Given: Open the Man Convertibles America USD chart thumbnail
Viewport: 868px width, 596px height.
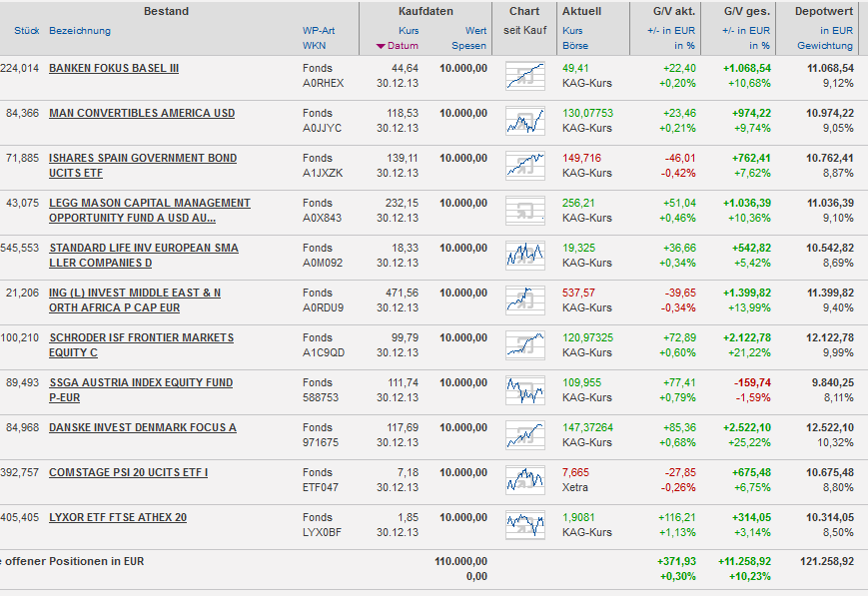Looking at the screenshot, I should tap(525, 121).
